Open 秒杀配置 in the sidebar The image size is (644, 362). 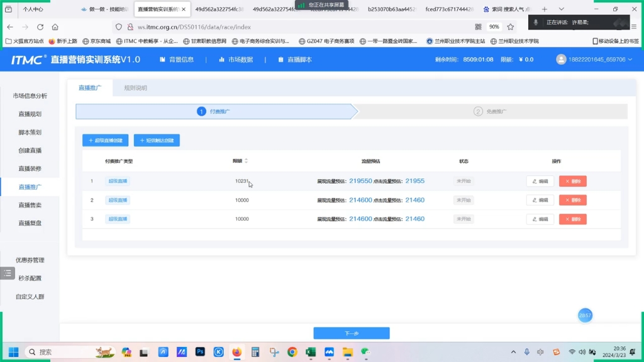point(30,278)
